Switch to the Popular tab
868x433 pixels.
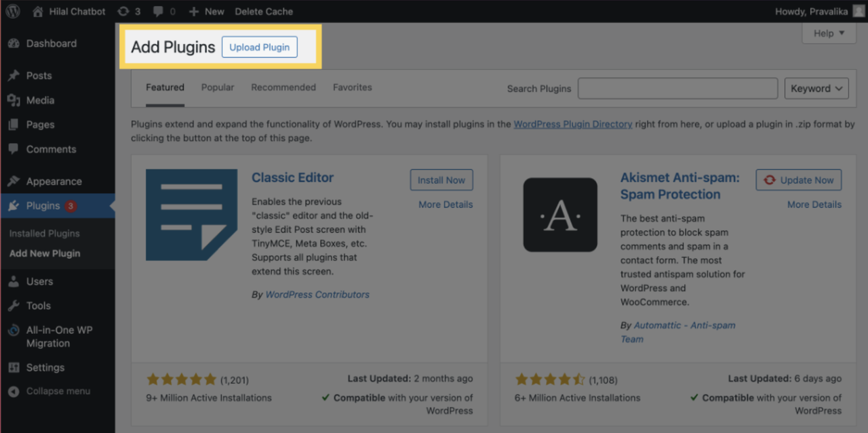(x=218, y=87)
